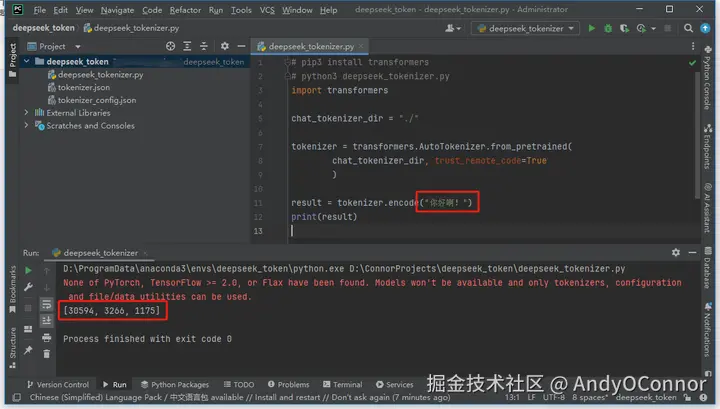Collapse all items in Project panel
The image size is (720, 409).
tap(203, 46)
